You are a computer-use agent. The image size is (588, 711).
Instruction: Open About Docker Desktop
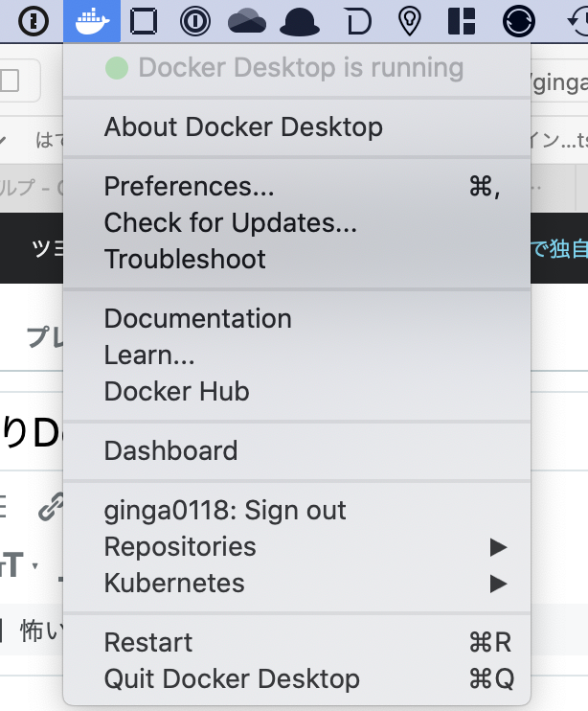coord(297,126)
